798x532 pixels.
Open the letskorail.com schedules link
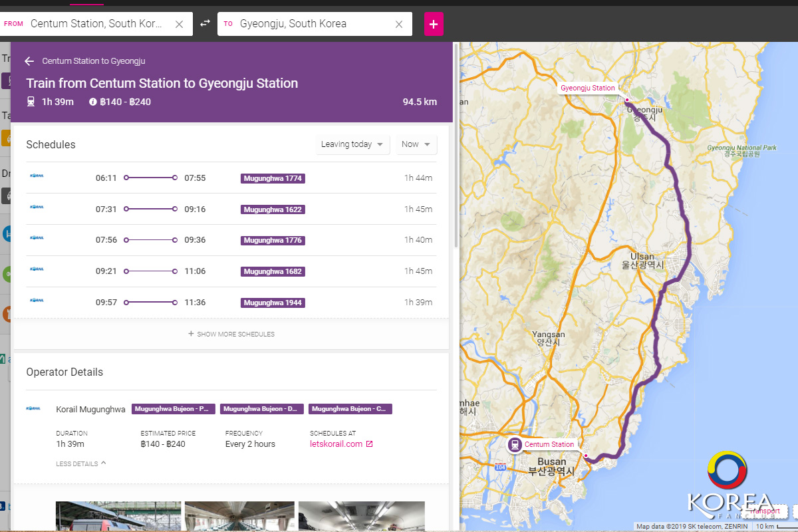[336, 444]
